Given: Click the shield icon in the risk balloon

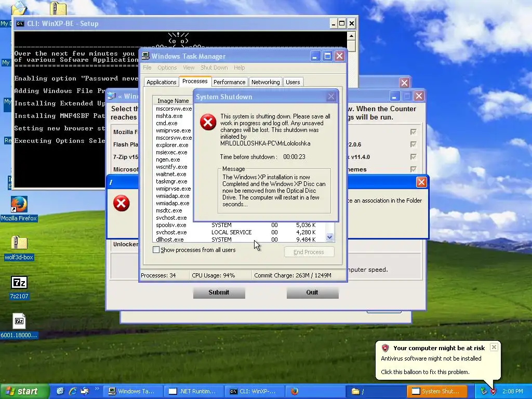Looking at the screenshot, I should (x=385, y=348).
